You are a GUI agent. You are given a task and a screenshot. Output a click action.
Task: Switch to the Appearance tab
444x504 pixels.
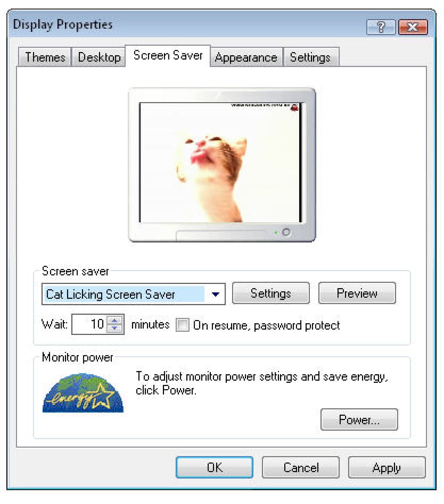coord(246,57)
